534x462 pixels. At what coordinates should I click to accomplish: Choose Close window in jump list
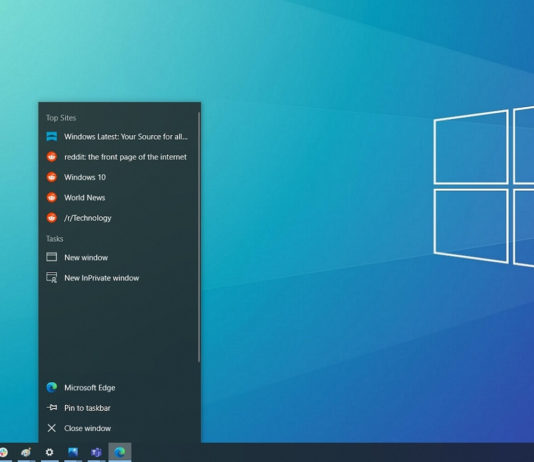pos(120,428)
